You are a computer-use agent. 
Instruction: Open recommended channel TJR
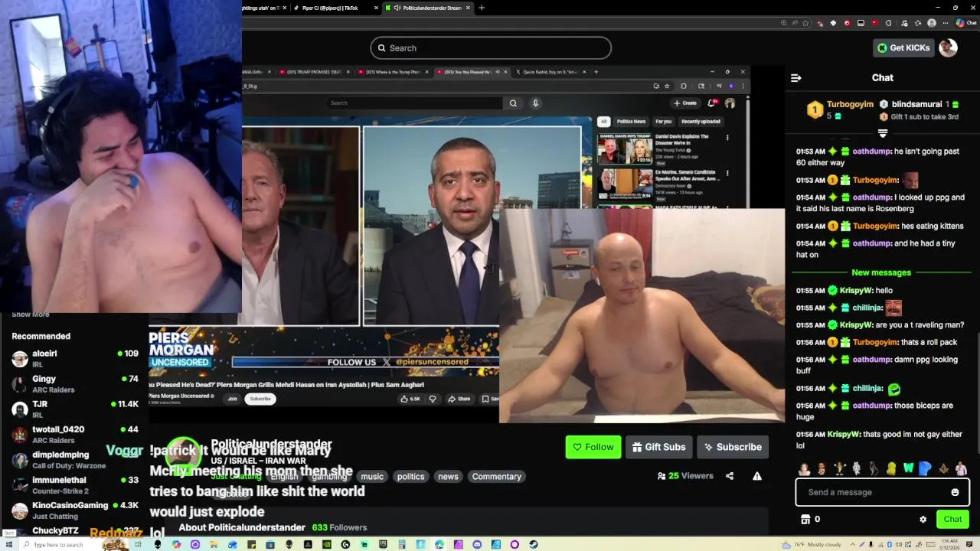(x=74, y=409)
